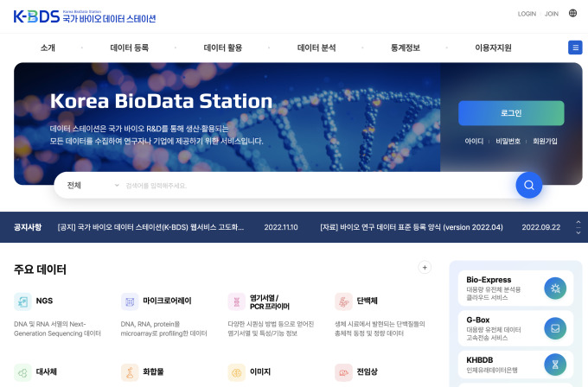The height and width of the screenshot is (387, 588).
Task: Click the globe language icon
Action: (x=572, y=13)
